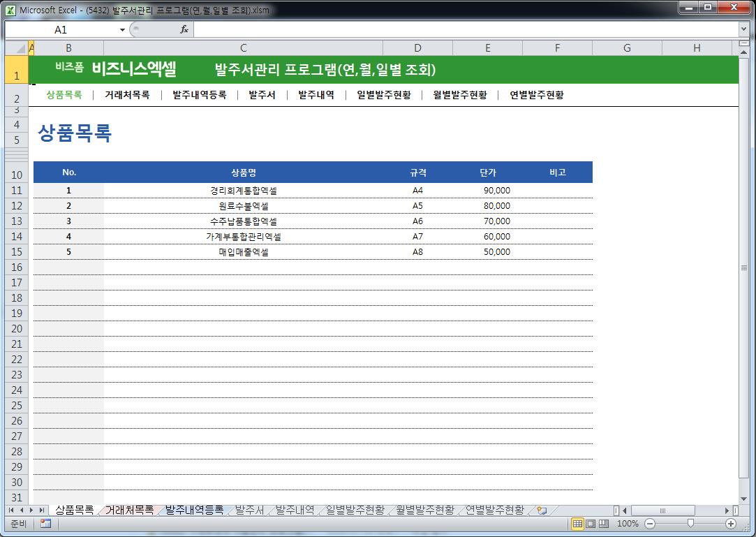Viewport: 756px width, 537px height.
Task: Click the Name Box showing A1
Action: click(x=61, y=30)
